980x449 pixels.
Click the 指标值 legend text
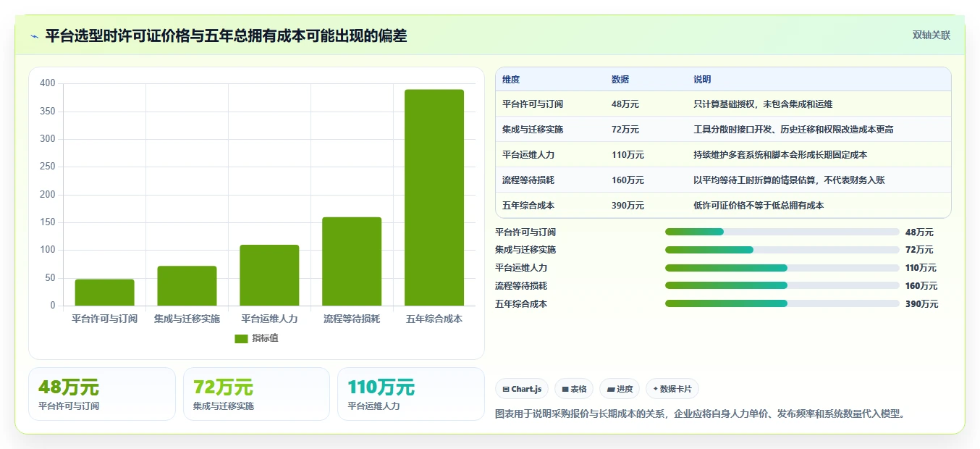pyautogui.click(x=265, y=338)
